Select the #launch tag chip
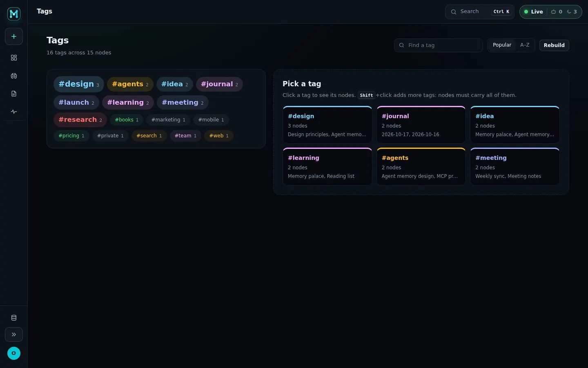Image resolution: width=588 pixels, height=368 pixels. (x=76, y=103)
